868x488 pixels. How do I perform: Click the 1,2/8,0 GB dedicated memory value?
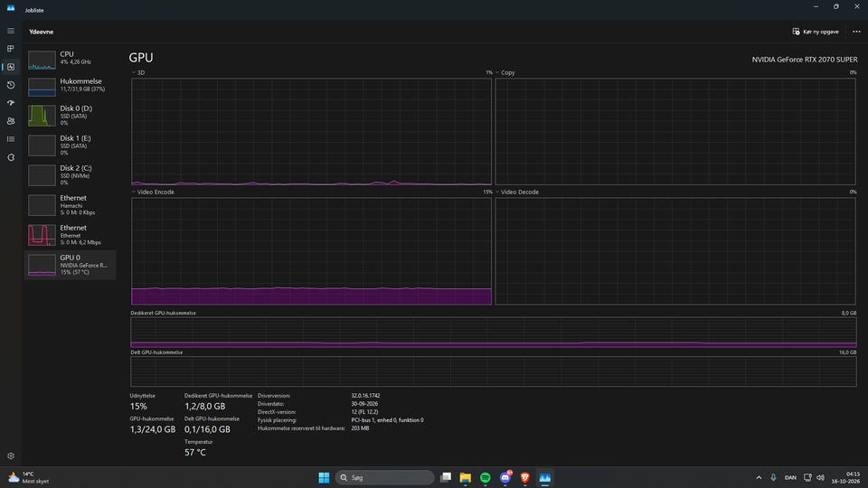(x=205, y=406)
